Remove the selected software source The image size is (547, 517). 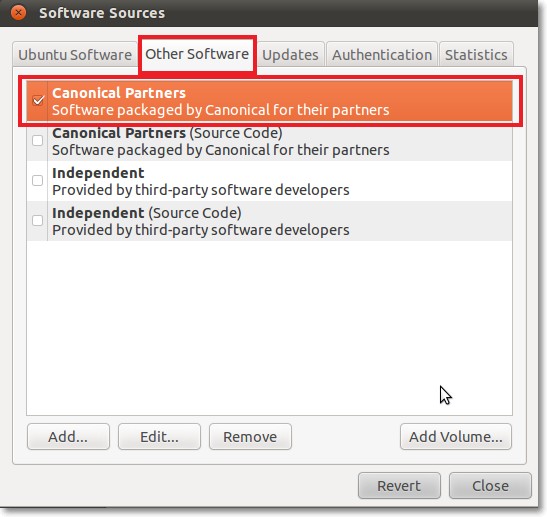pos(250,437)
